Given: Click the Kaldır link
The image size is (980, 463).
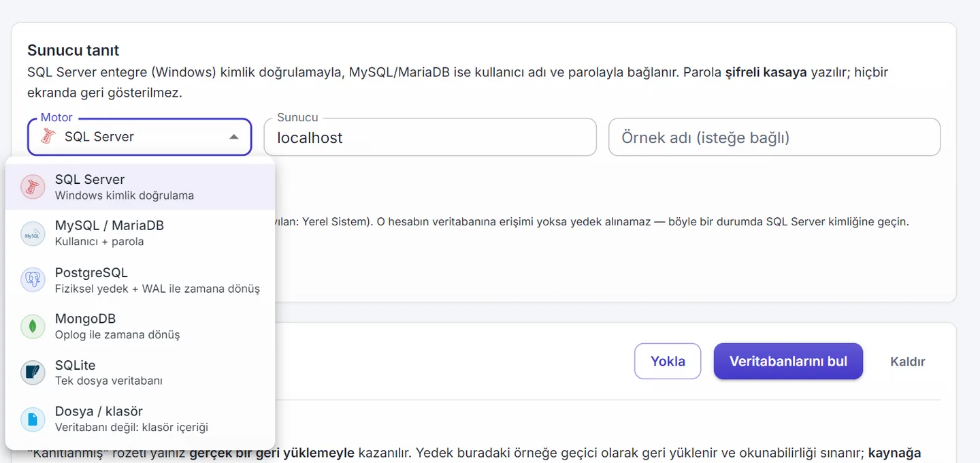Looking at the screenshot, I should tap(907, 362).
